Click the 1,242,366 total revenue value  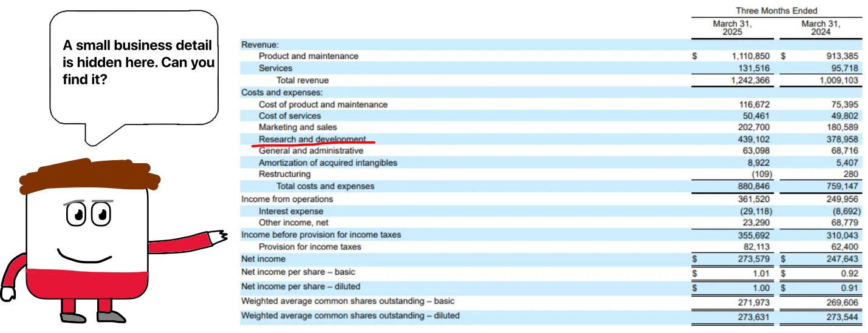click(751, 80)
